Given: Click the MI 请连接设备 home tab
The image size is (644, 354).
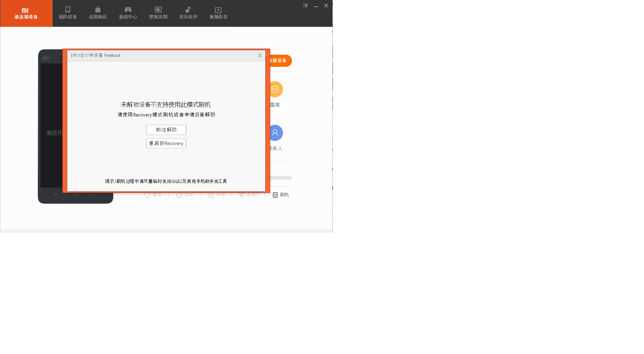Looking at the screenshot, I should click(26, 13).
